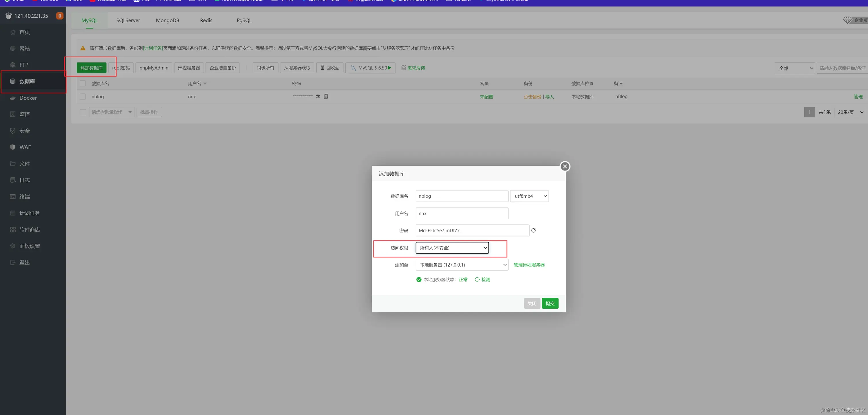This screenshot has width=868, height=415.
Task: Click the 回收站 trash button
Action: [330, 68]
